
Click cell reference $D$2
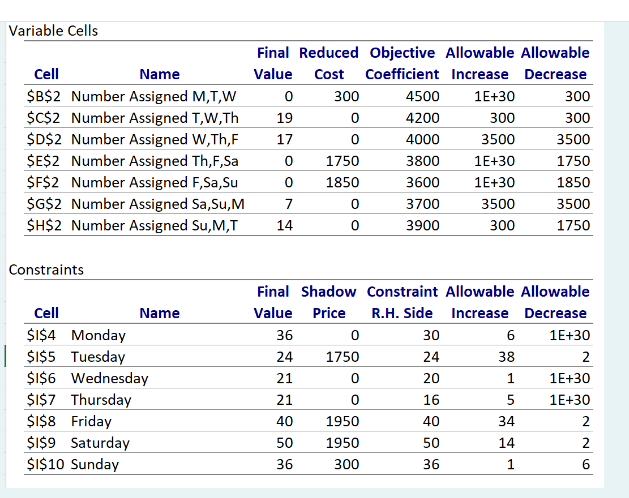[x=44, y=139]
